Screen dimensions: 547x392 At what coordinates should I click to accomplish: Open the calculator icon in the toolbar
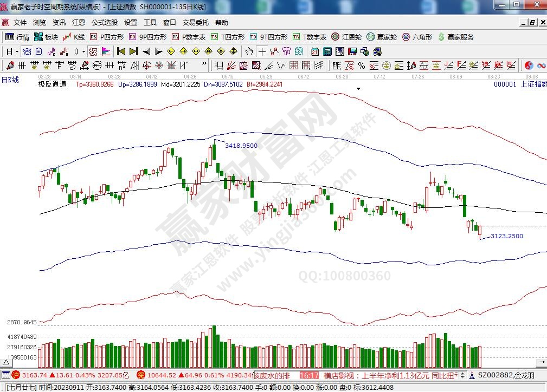(327, 51)
